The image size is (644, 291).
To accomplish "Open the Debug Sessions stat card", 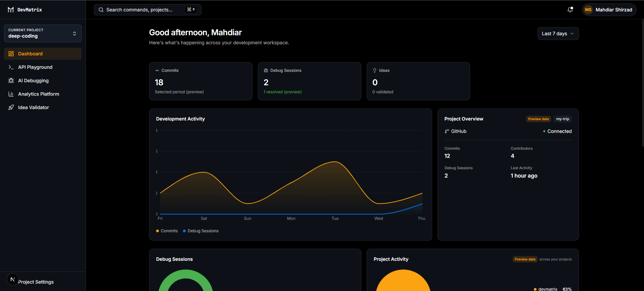I will (310, 81).
